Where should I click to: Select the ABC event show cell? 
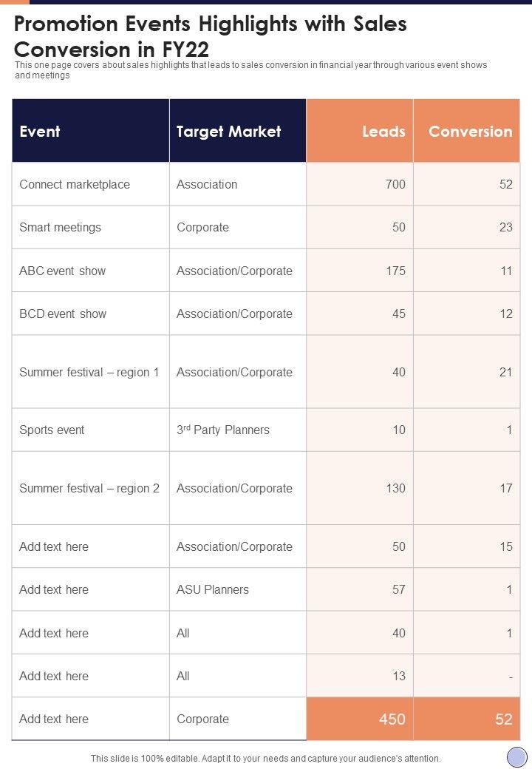[63, 271]
